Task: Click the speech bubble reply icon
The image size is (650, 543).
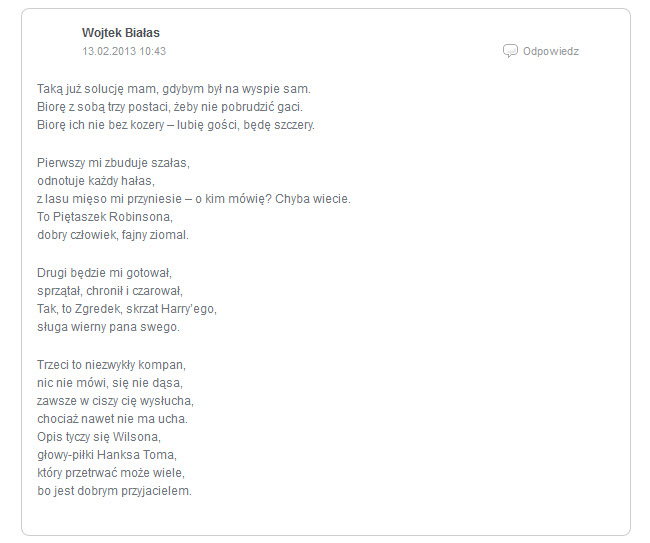Action: point(510,51)
